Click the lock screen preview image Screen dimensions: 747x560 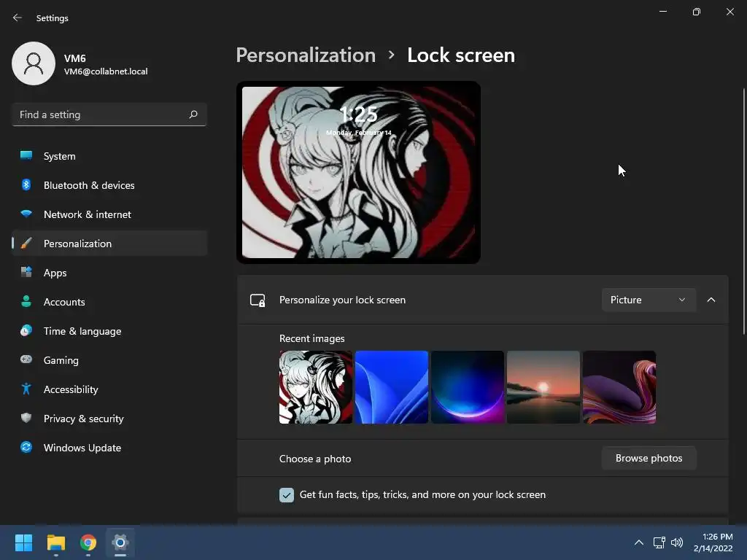(x=358, y=172)
